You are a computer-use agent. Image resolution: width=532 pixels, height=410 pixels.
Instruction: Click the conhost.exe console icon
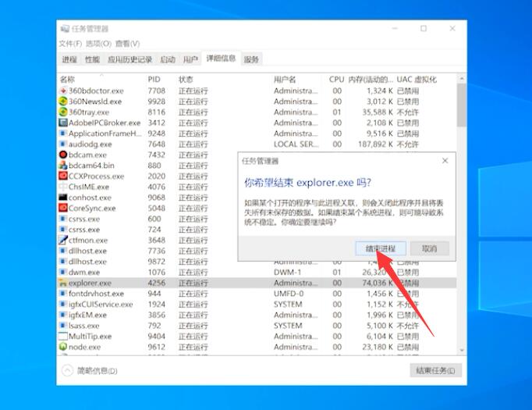[x=63, y=198]
